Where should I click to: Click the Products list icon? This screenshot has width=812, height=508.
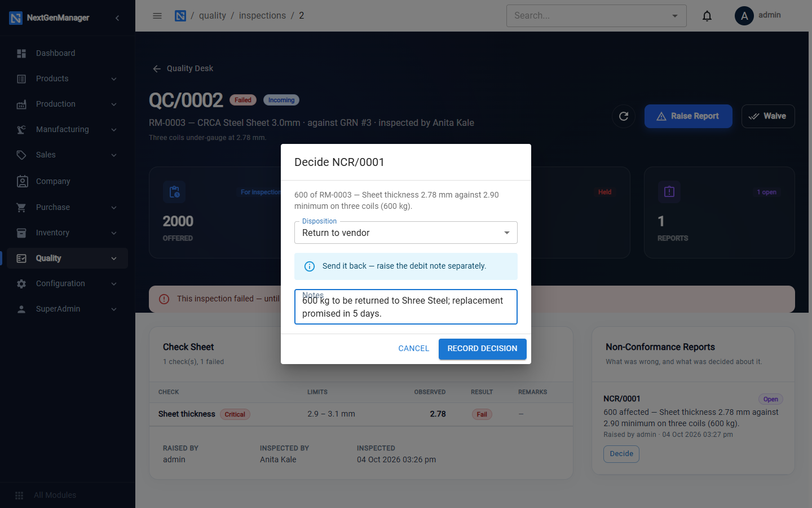[21, 79]
